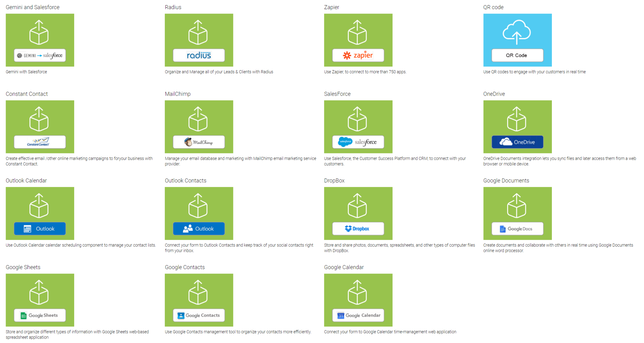Click the 'Gemini and Salesforce' heading
The image size is (644, 343).
point(32,7)
